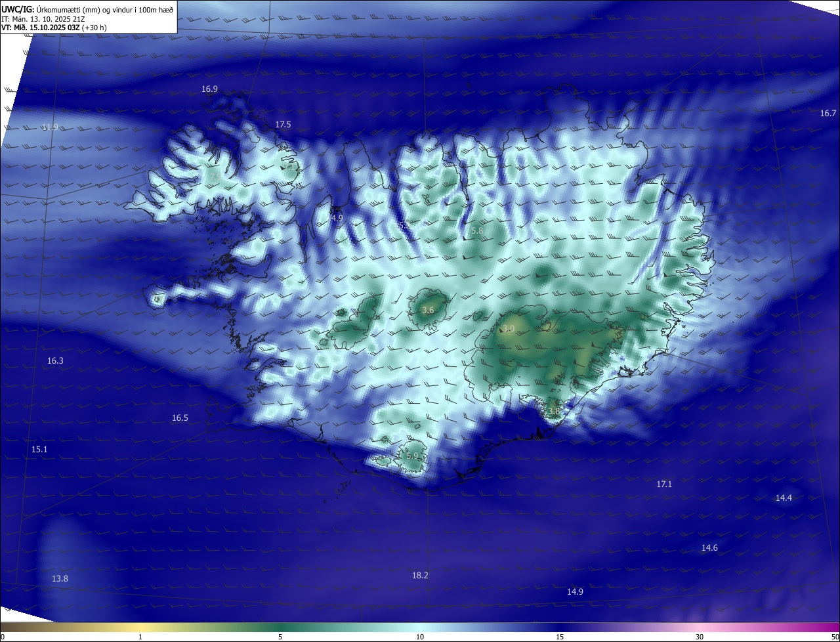This screenshot has height=642, width=840.
Task: Click the 5.8 value label
Action: pos(477,231)
